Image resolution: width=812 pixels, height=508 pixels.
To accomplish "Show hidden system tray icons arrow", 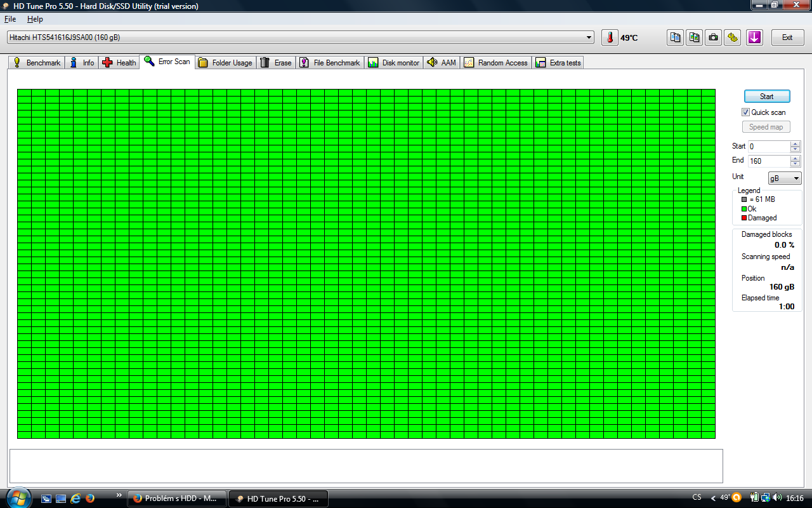I will [713, 498].
